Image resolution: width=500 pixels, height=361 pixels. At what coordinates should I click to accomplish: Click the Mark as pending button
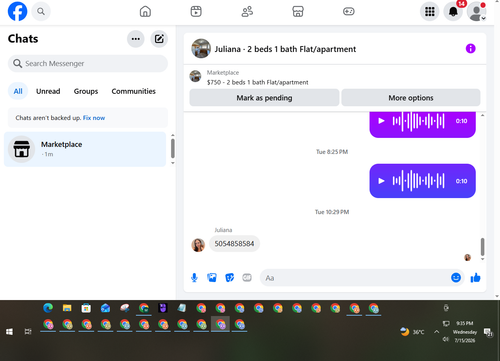264,98
